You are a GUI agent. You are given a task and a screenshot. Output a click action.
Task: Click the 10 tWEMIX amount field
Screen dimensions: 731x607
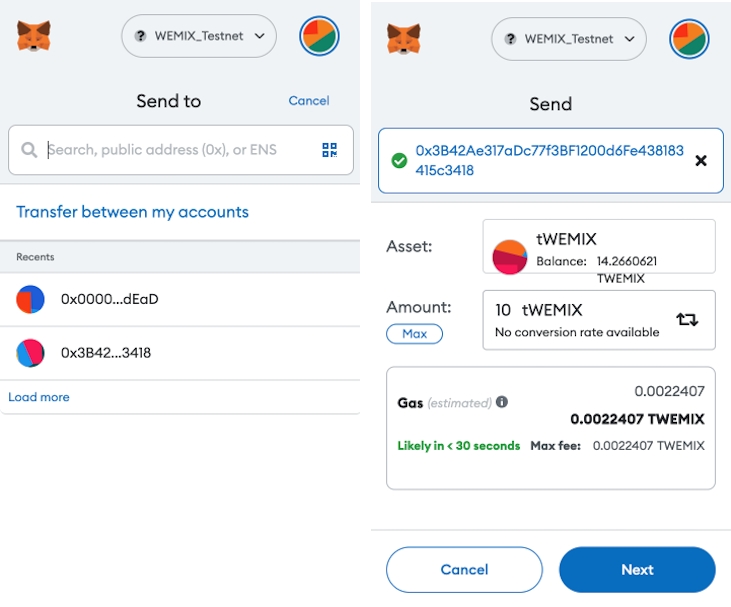(x=599, y=320)
